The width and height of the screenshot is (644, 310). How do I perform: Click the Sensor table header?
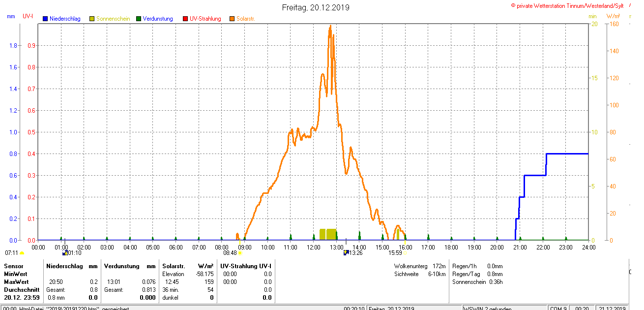(x=13, y=266)
